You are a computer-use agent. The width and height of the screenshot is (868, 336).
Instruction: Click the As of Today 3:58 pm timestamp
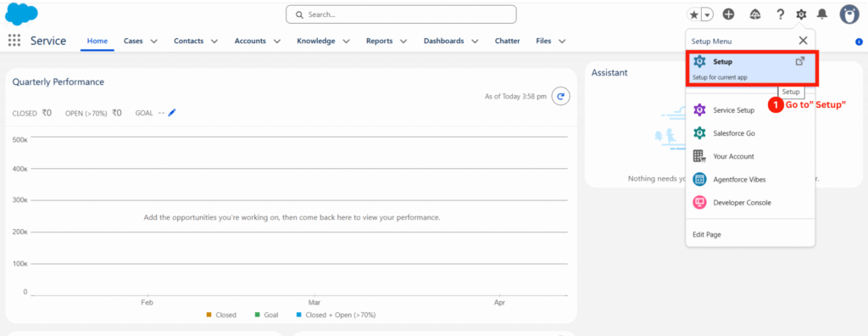click(x=515, y=97)
